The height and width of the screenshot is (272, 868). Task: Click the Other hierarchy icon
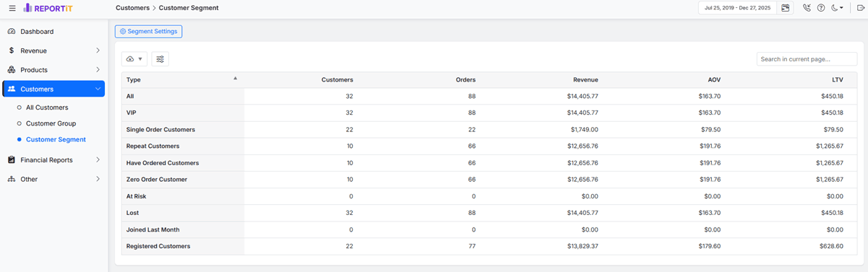click(x=12, y=179)
